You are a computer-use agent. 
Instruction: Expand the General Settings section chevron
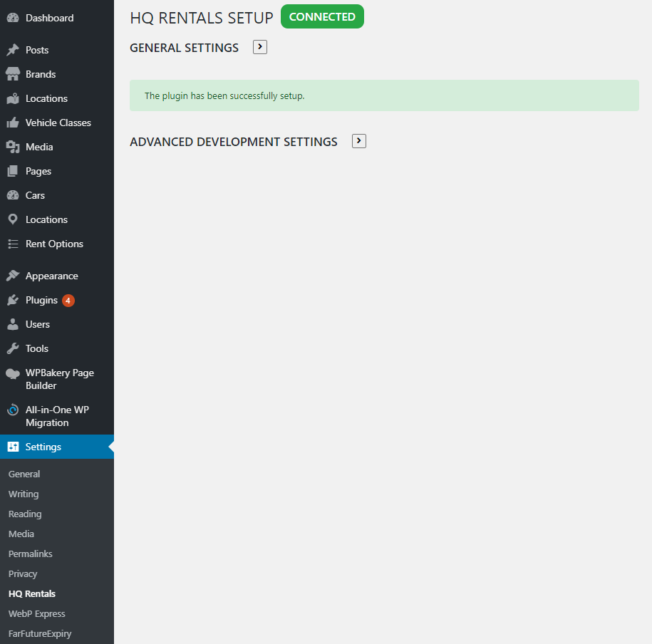[260, 47]
